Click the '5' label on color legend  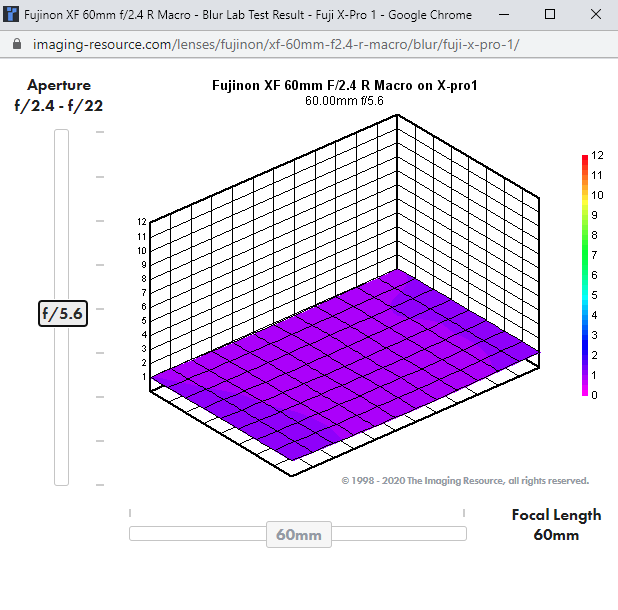click(594, 295)
